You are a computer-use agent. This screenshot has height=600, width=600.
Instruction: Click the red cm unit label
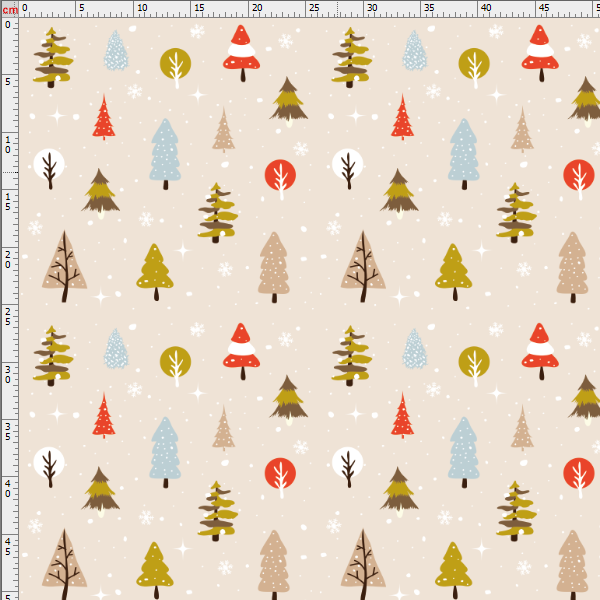point(10,10)
